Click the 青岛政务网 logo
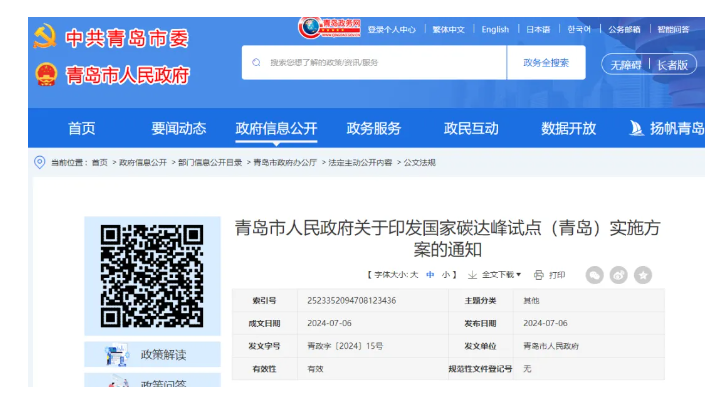 329,28
